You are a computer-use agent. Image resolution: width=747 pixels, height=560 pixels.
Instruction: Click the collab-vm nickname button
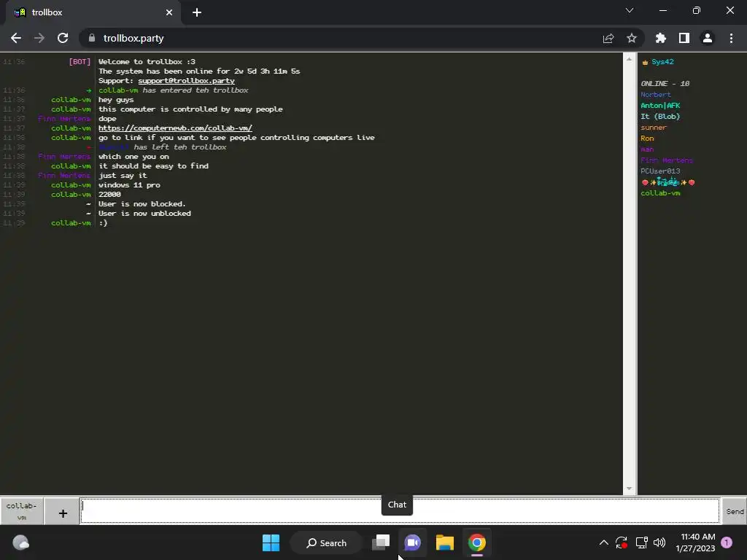click(21, 511)
